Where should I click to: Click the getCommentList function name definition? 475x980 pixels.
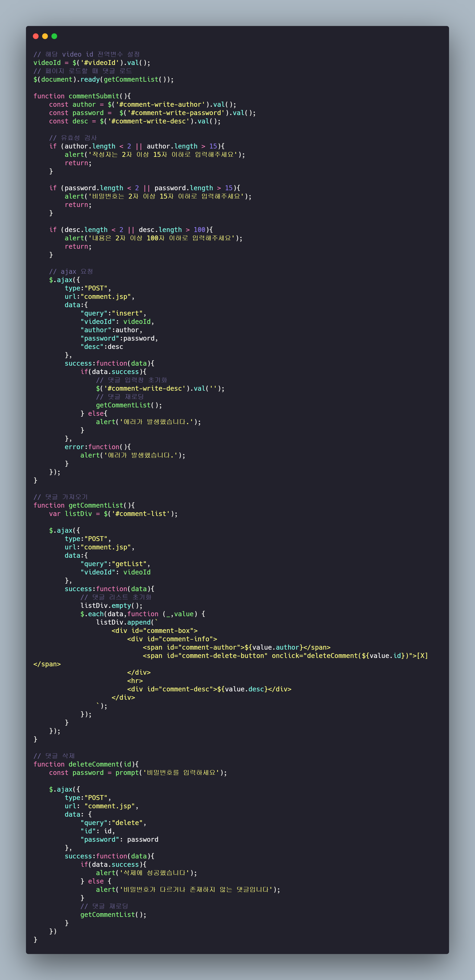[96, 505]
